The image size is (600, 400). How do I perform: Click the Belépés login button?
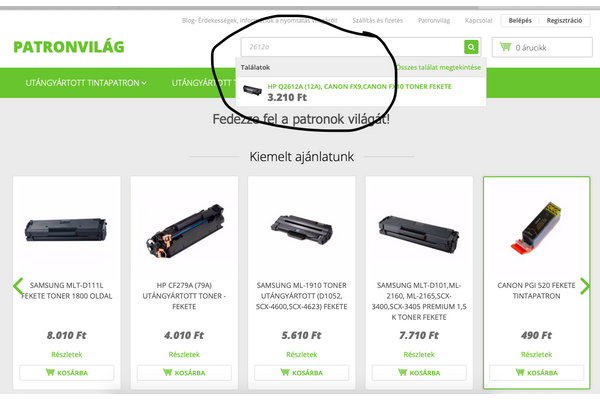pos(520,21)
